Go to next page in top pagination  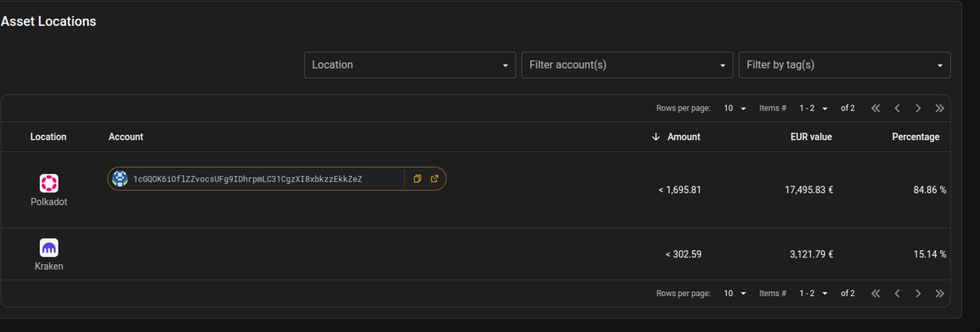(918, 108)
